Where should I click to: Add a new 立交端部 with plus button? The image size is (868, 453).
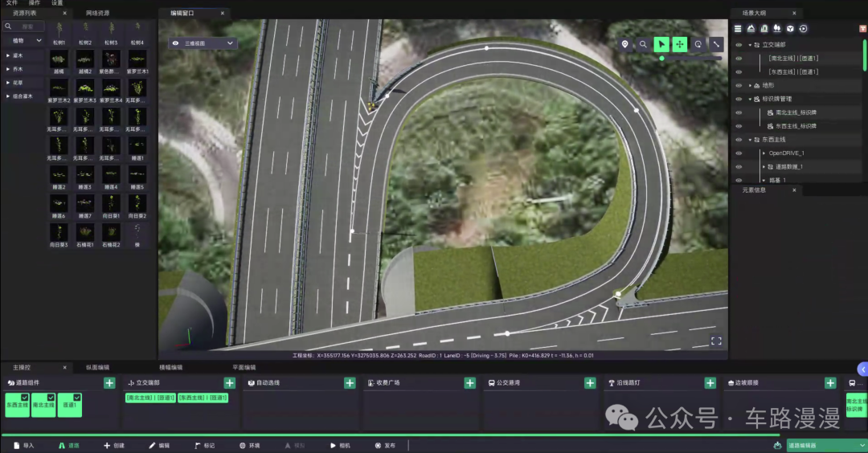click(x=230, y=383)
